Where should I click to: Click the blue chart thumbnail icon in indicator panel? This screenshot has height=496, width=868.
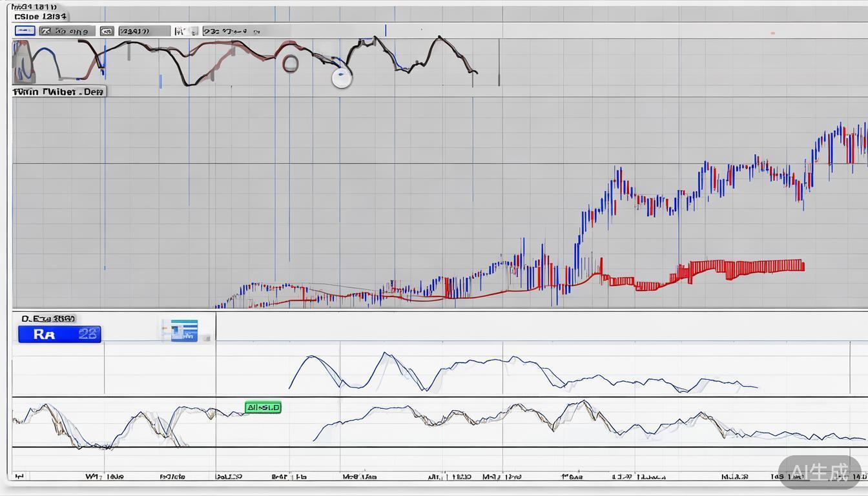[180, 330]
